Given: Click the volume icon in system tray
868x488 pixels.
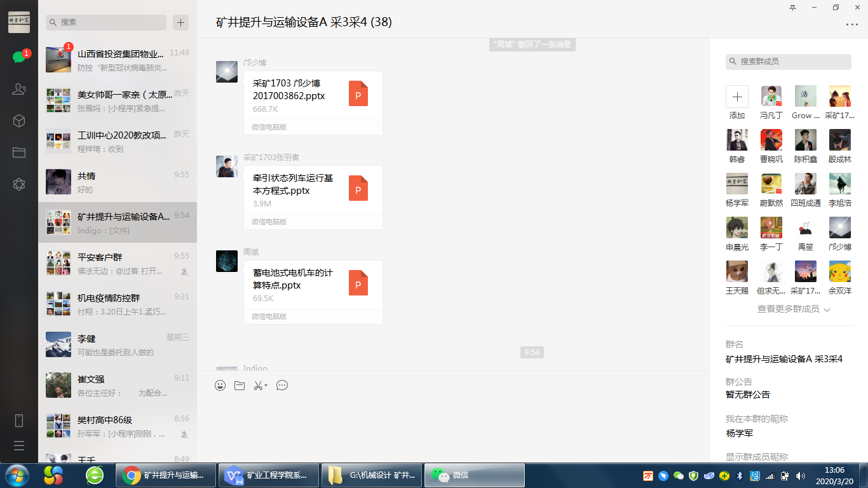Looking at the screenshot, I should pyautogui.click(x=801, y=475).
